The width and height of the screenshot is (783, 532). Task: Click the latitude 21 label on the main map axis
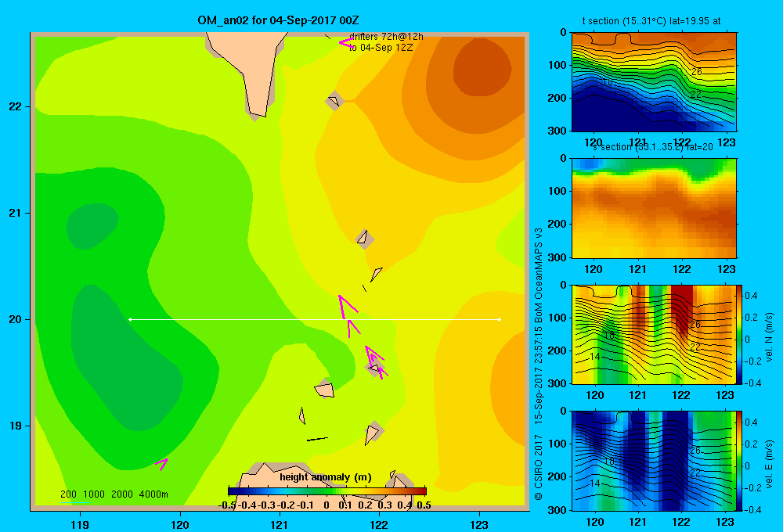click(x=15, y=213)
